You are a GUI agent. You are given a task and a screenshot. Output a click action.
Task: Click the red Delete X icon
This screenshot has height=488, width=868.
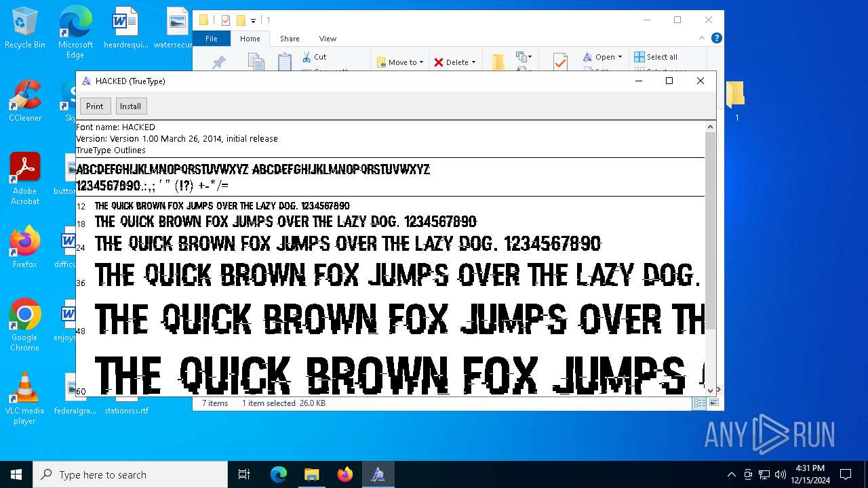439,62
